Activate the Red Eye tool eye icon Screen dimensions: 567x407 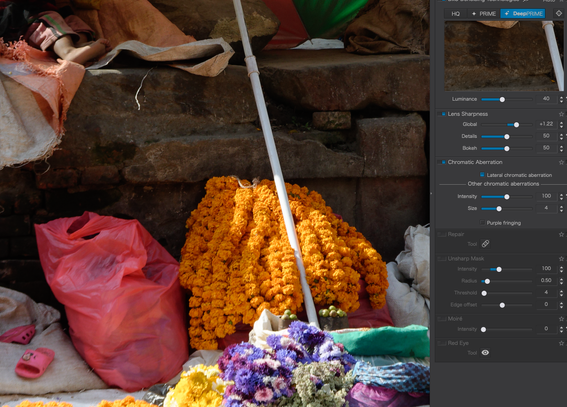485,352
